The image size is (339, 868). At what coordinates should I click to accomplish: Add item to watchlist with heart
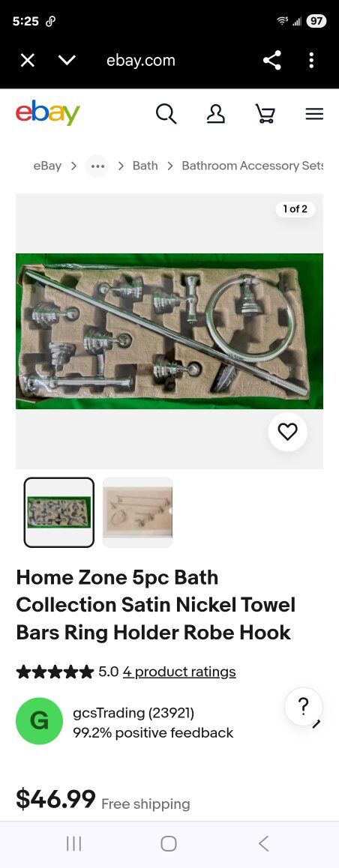coord(287,432)
